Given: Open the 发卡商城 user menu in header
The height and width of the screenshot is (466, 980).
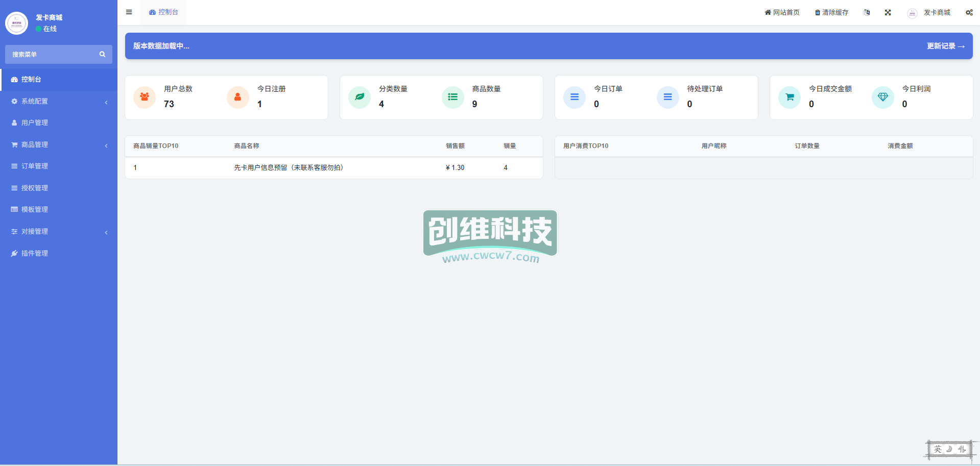Looking at the screenshot, I should pyautogui.click(x=929, y=12).
